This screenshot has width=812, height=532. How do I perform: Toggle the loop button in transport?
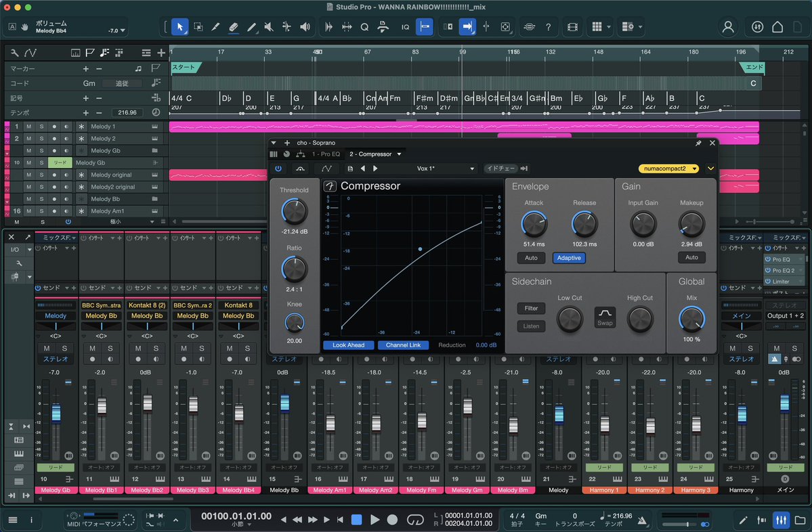[x=414, y=520]
